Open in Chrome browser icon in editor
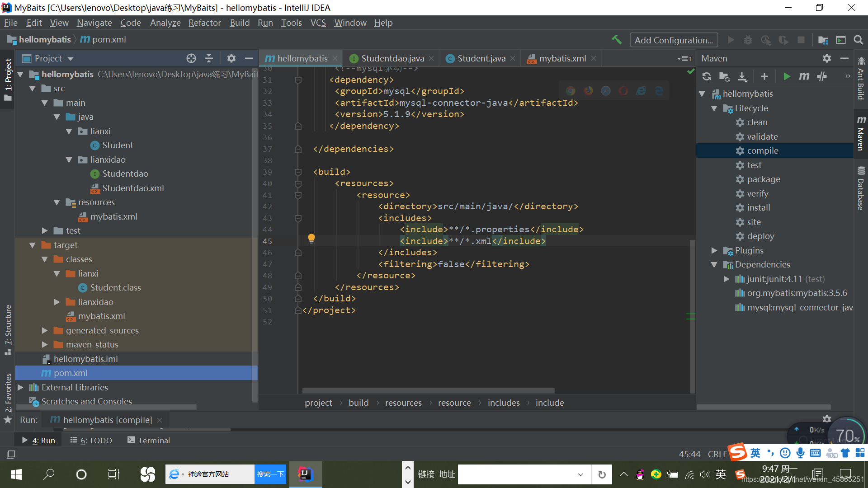The image size is (868, 488). click(571, 91)
